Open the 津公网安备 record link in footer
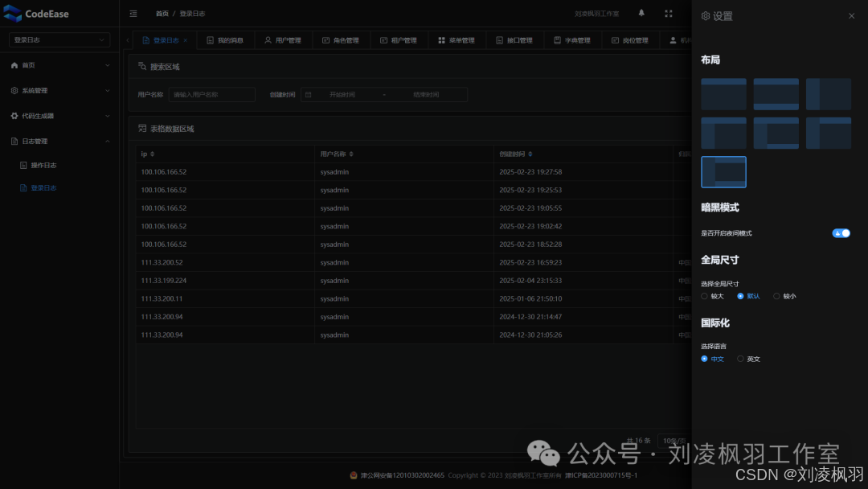The width and height of the screenshot is (868, 489). (403, 475)
